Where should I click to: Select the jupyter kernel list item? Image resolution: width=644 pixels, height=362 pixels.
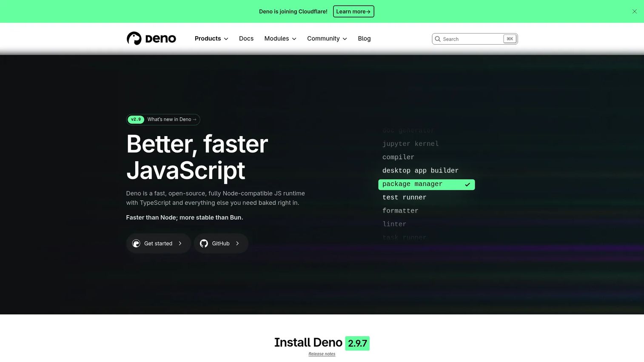tap(410, 144)
